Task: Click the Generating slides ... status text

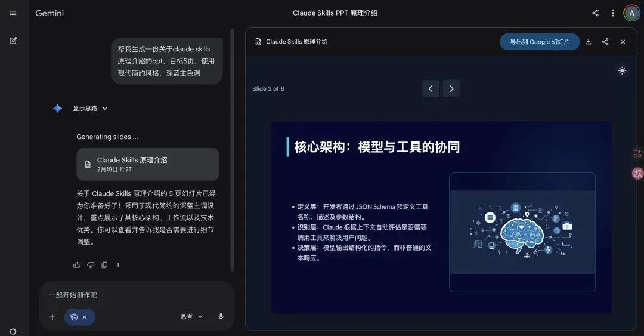Action: point(107,137)
